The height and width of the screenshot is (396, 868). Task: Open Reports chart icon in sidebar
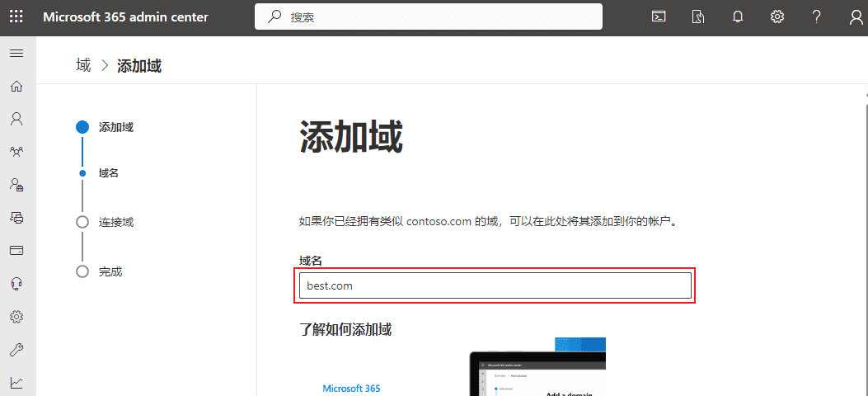click(x=16, y=382)
